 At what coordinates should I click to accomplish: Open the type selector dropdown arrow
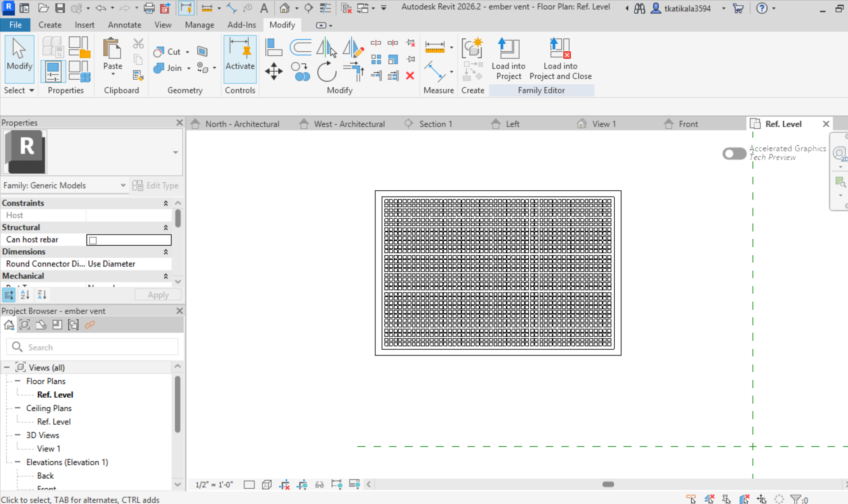click(176, 153)
